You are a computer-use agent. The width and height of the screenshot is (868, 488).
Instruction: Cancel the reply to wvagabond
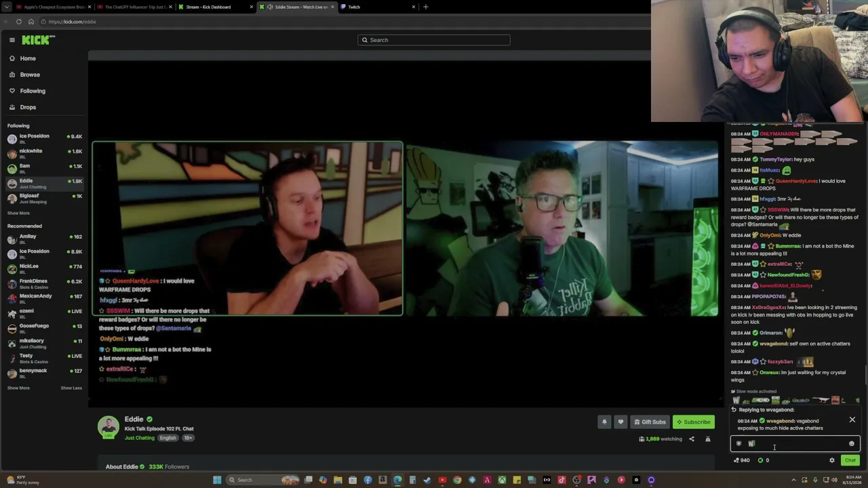click(x=852, y=420)
